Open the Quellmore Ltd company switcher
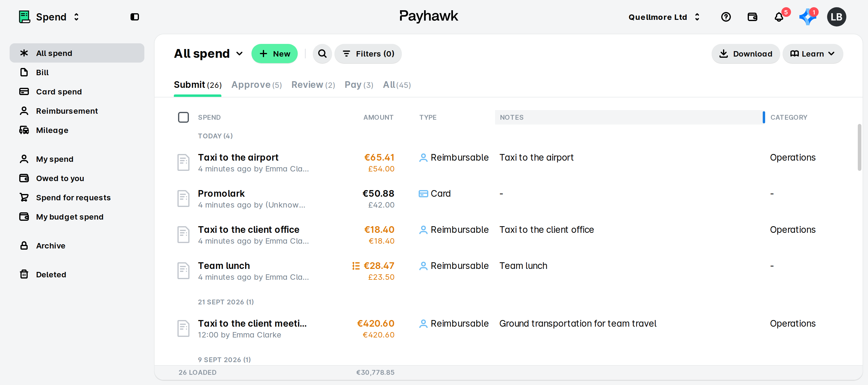This screenshot has width=868, height=385. (664, 17)
